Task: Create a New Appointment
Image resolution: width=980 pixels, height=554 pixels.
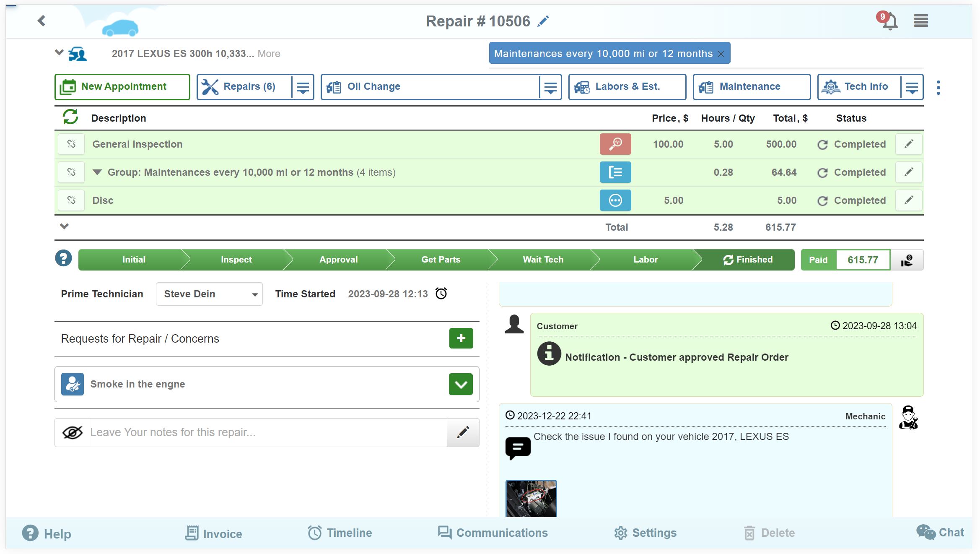Action: pyautogui.click(x=122, y=86)
